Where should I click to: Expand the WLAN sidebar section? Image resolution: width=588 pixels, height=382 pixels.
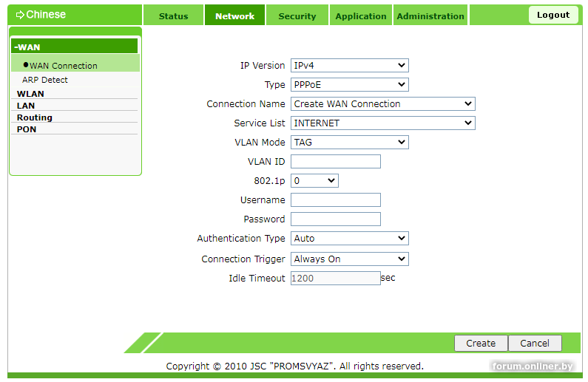click(31, 94)
